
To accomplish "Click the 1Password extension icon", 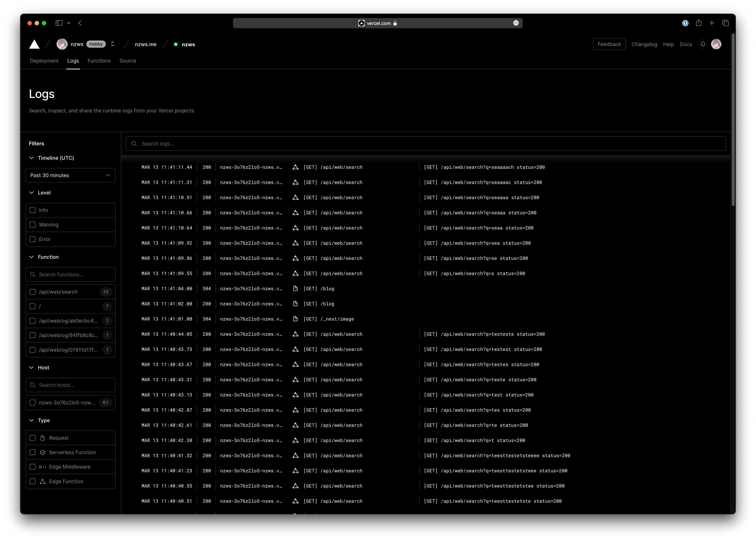I will (x=685, y=23).
